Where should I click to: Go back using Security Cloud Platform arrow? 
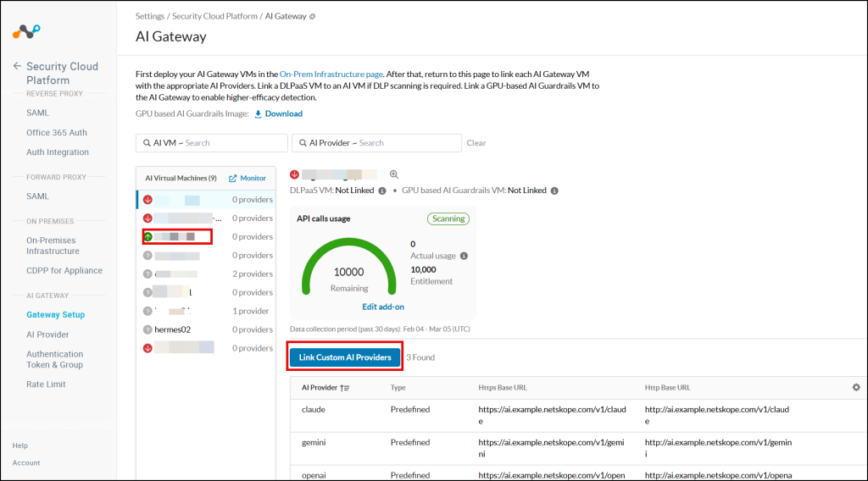[17, 66]
